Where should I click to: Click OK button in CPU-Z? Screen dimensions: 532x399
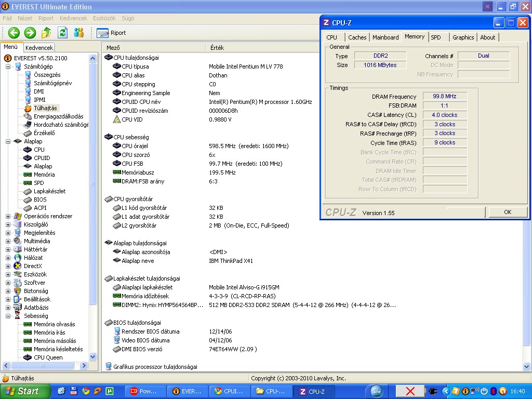508,212
